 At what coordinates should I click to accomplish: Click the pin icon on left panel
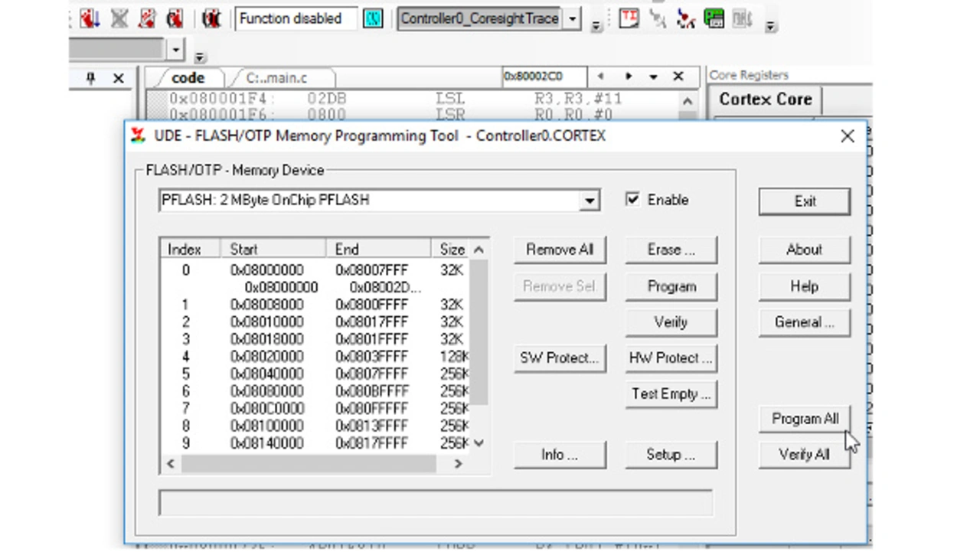coord(90,77)
